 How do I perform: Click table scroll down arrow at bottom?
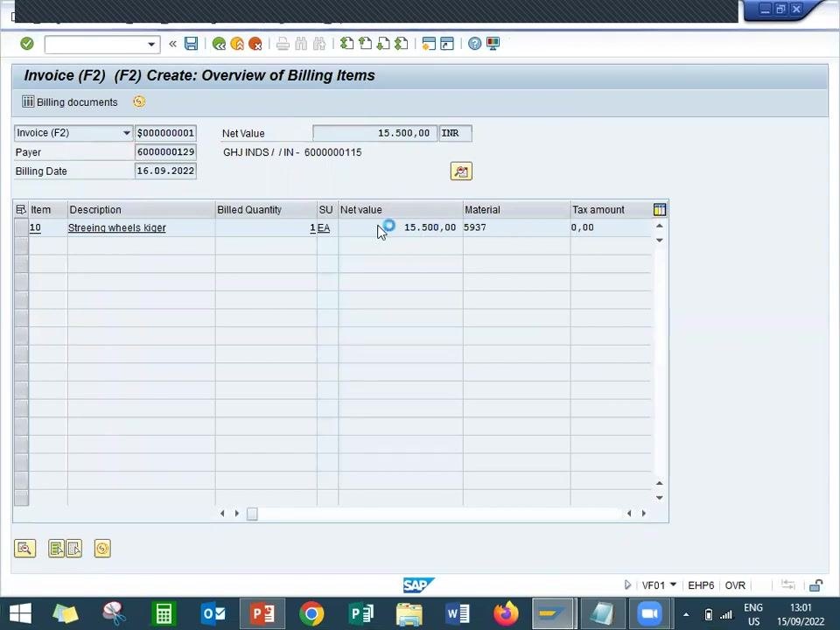660,498
